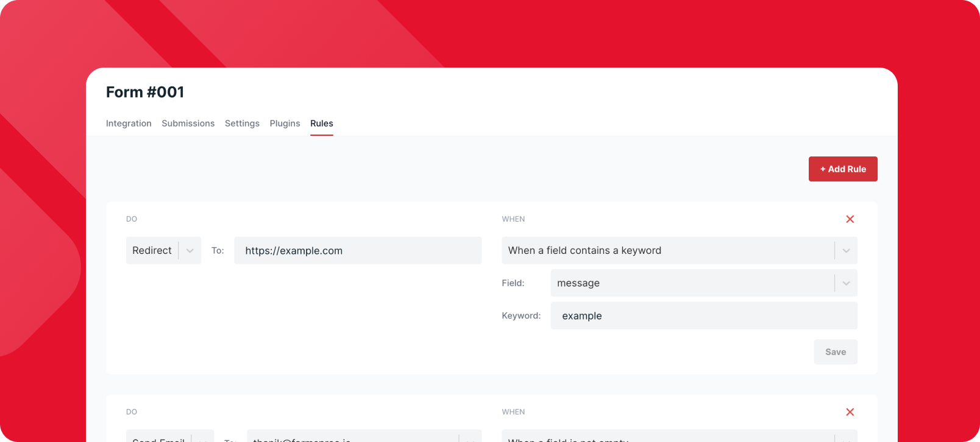Save the Redirect rule
This screenshot has width=980, height=442.
(835, 352)
